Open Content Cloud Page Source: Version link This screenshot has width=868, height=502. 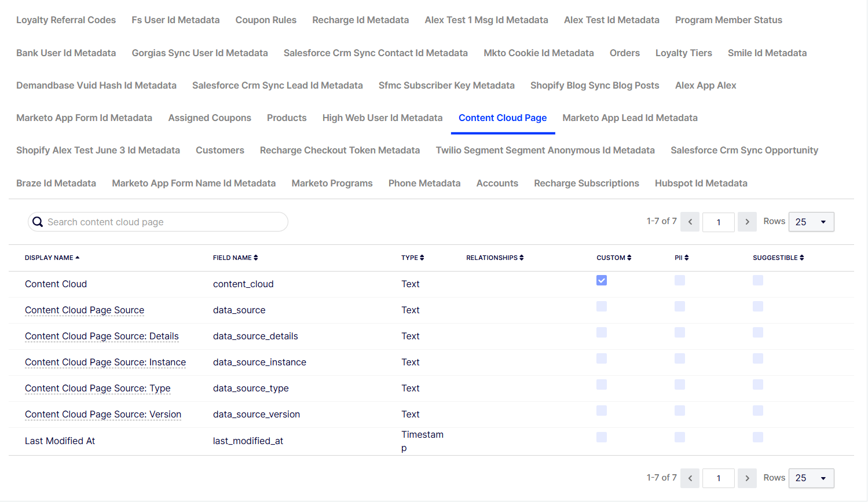click(103, 414)
